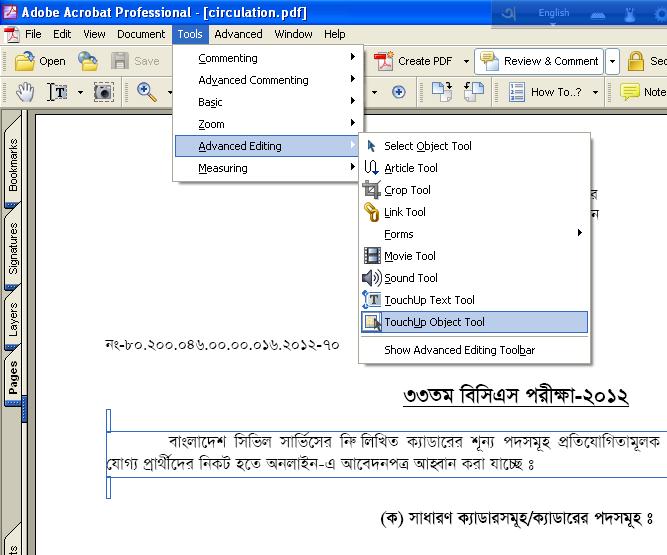Switch to the Signatures panel tab
Viewport: 667px width, 555px height.
tap(13, 249)
